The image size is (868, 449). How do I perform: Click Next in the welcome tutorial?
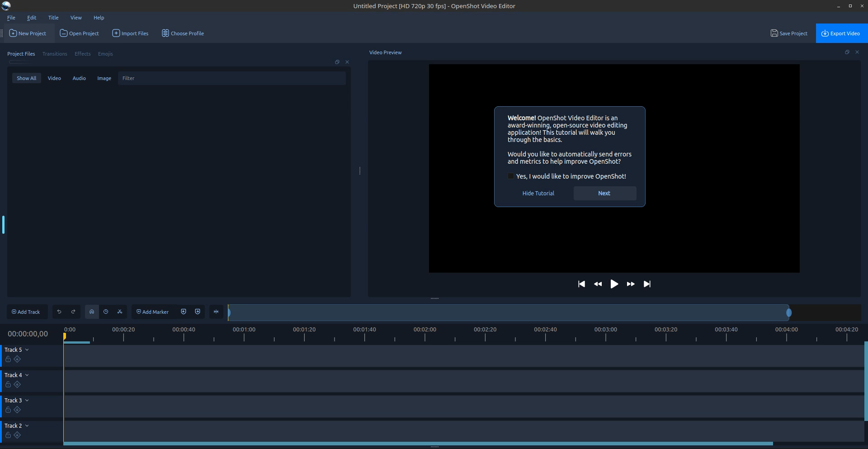coord(604,193)
